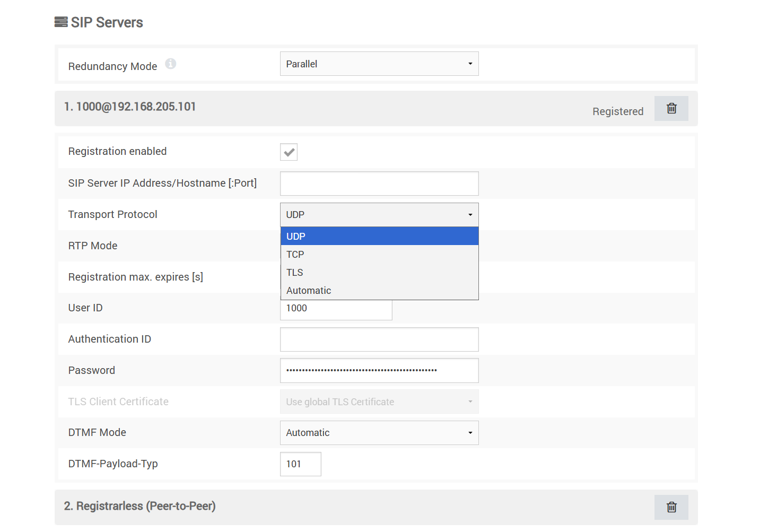
Task: Click the Registered status label
Action: [x=617, y=111]
